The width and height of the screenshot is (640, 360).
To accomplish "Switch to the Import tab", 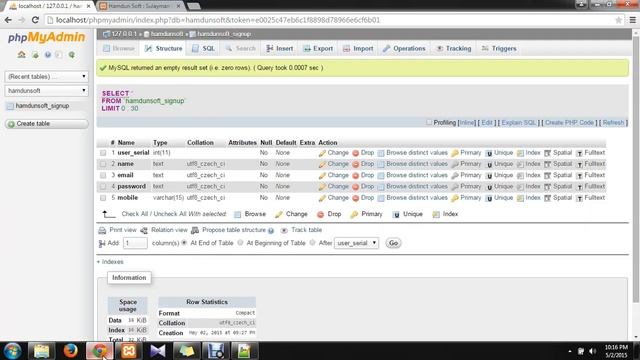I will coord(358,49).
